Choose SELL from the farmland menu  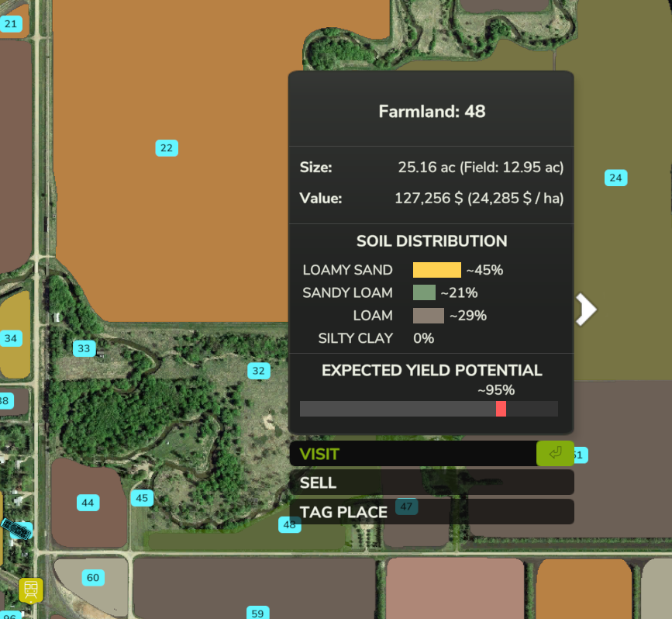click(x=431, y=482)
